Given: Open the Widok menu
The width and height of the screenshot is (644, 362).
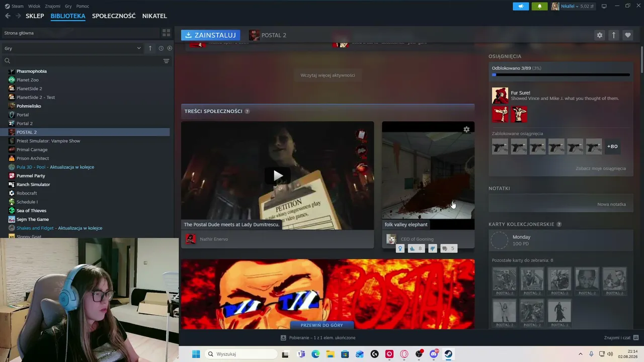Looking at the screenshot, I should click(34, 6).
